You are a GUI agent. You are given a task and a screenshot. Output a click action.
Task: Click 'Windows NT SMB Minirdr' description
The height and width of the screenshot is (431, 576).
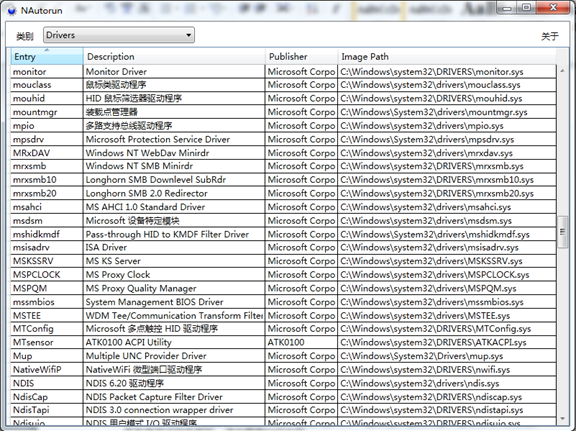click(139, 166)
